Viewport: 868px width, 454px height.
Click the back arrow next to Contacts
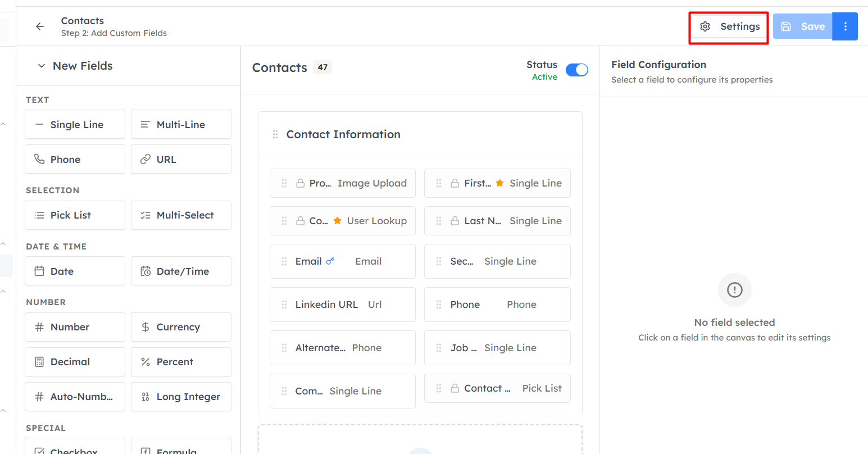[x=39, y=26]
